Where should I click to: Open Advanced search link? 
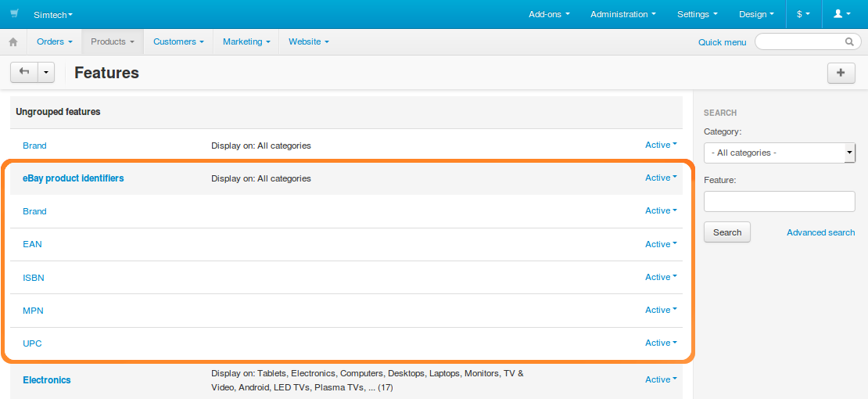820,233
